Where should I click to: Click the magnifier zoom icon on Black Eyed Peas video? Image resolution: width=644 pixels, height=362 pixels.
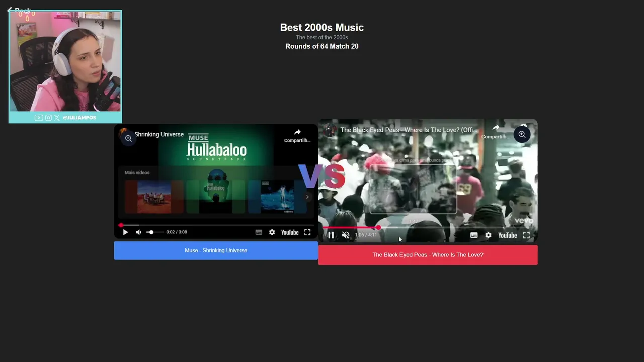[x=522, y=134]
